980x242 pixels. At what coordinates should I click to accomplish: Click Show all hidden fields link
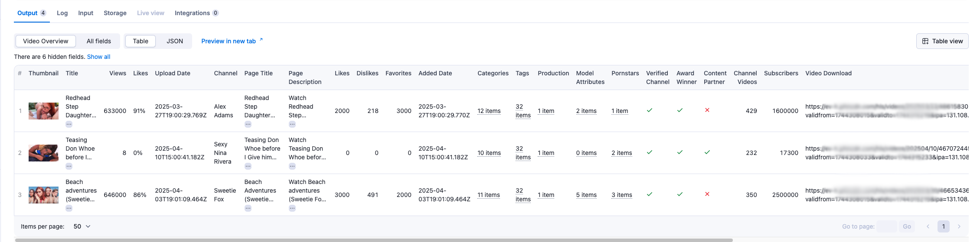click(99, 57)
